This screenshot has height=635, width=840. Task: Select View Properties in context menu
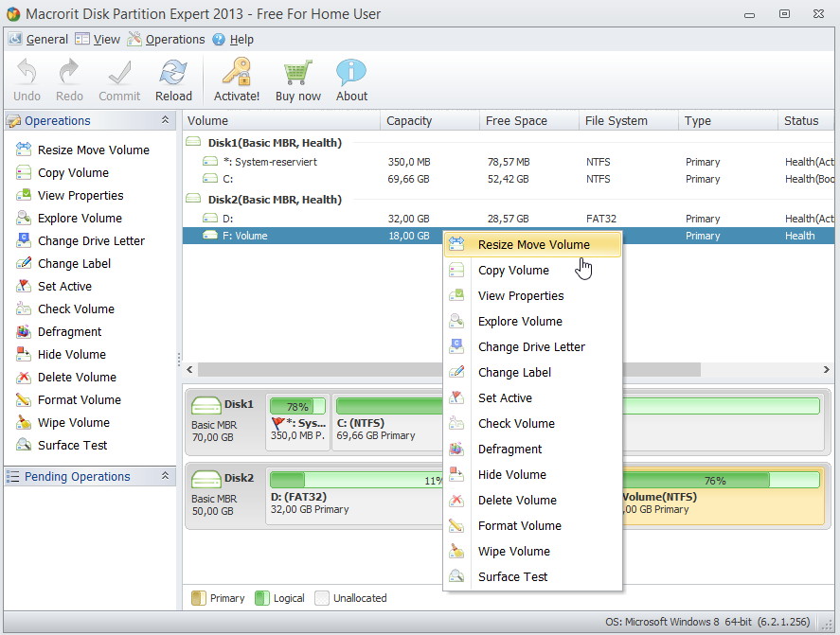[x=533, y=296]
